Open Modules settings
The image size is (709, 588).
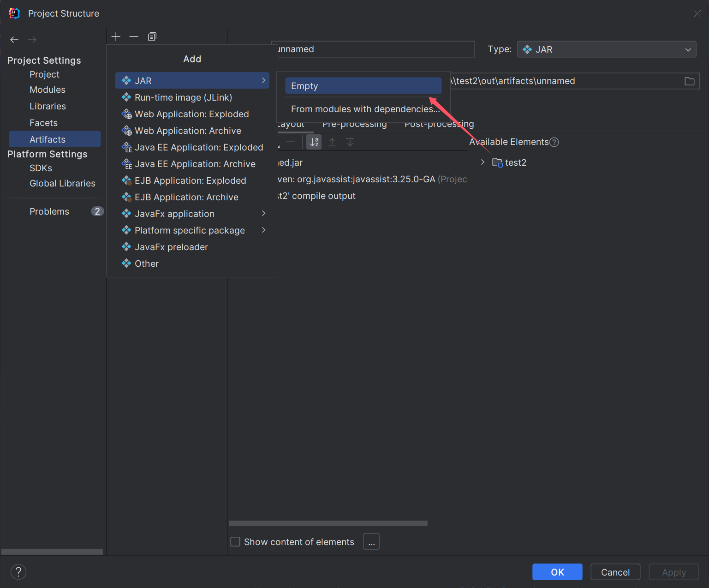(48, 90)
